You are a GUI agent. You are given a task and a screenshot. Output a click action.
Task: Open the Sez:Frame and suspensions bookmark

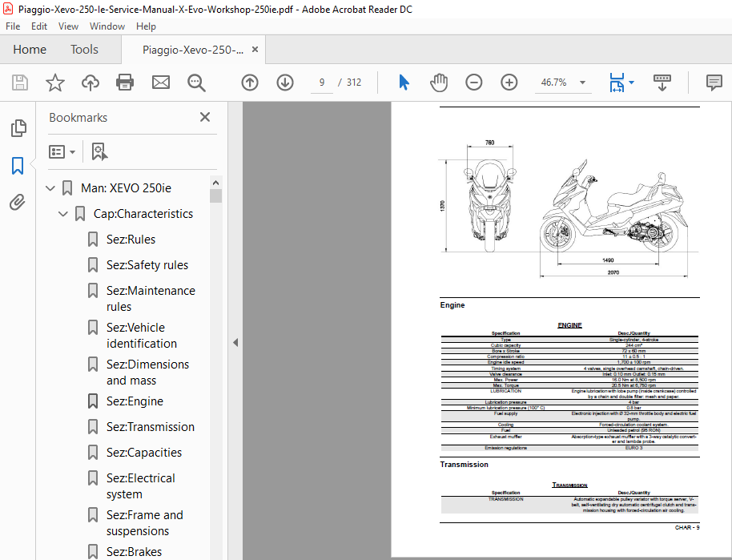(x=144, y=523)
